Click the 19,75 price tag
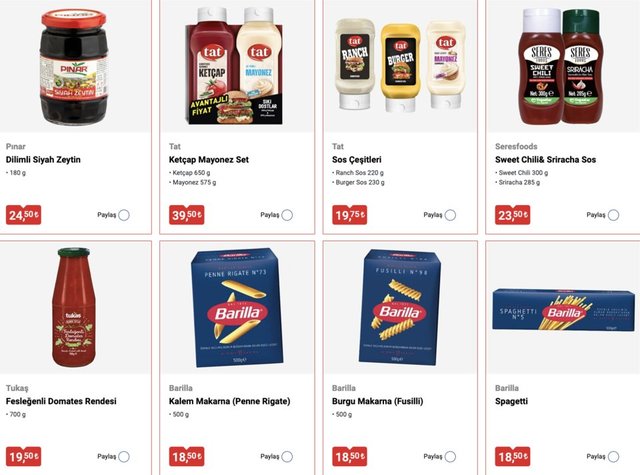 click(x=349, y=215)
